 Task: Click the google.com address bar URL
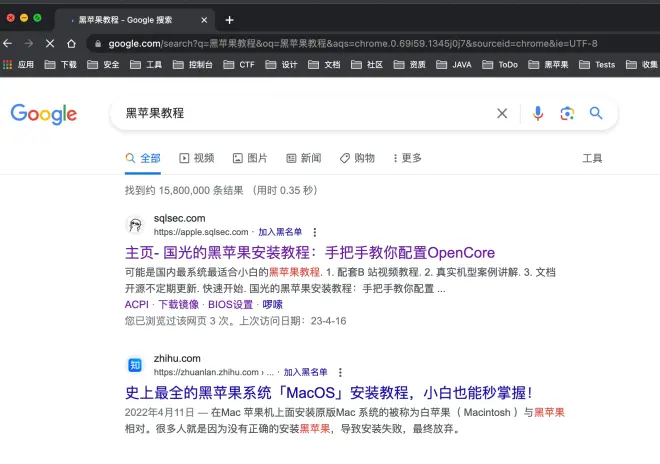[353, 44]
